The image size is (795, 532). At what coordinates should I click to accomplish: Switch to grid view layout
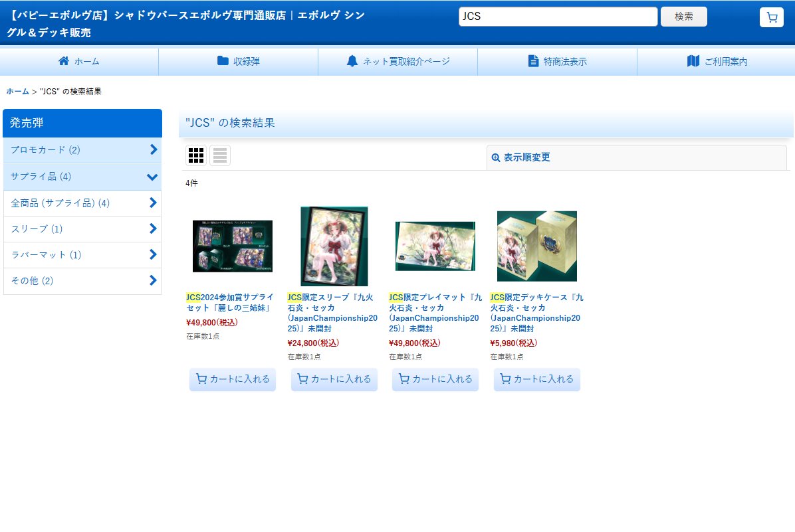click(196, 155)
